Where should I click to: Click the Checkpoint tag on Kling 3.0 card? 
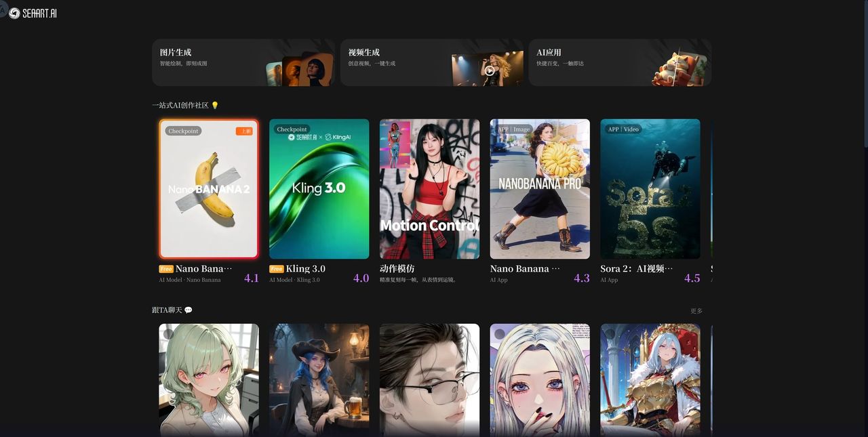pyautogui.click(x=292, y=129)
